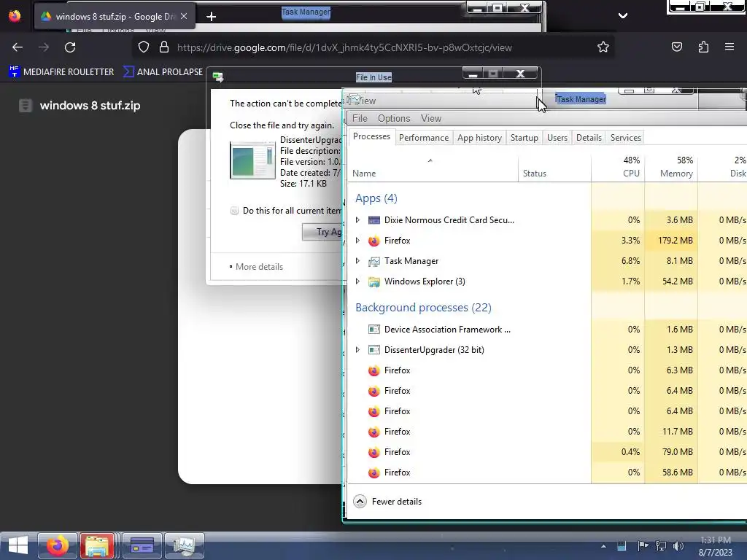This screenshot has height=560, width=747.
Task: Expand the Firefox app process group
Action: [x=357, y=241]
